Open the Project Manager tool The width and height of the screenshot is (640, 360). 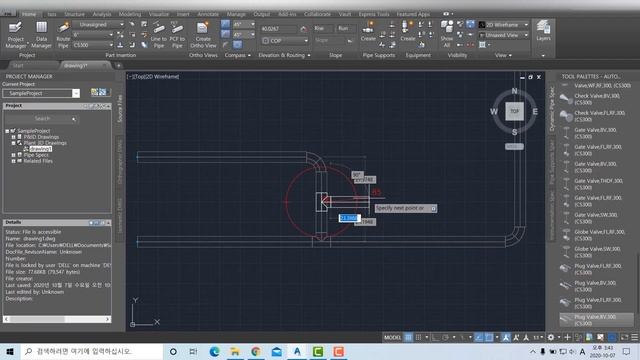coord(16,35)
